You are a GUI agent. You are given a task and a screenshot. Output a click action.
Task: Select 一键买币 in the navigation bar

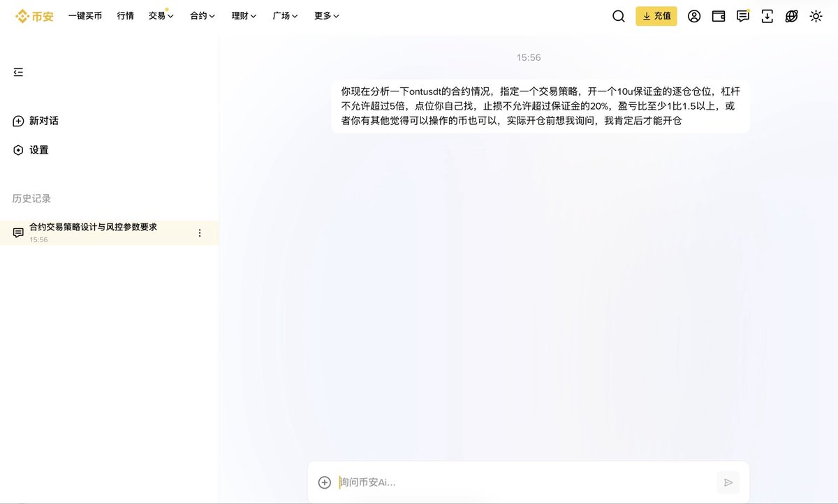(84, 15)
